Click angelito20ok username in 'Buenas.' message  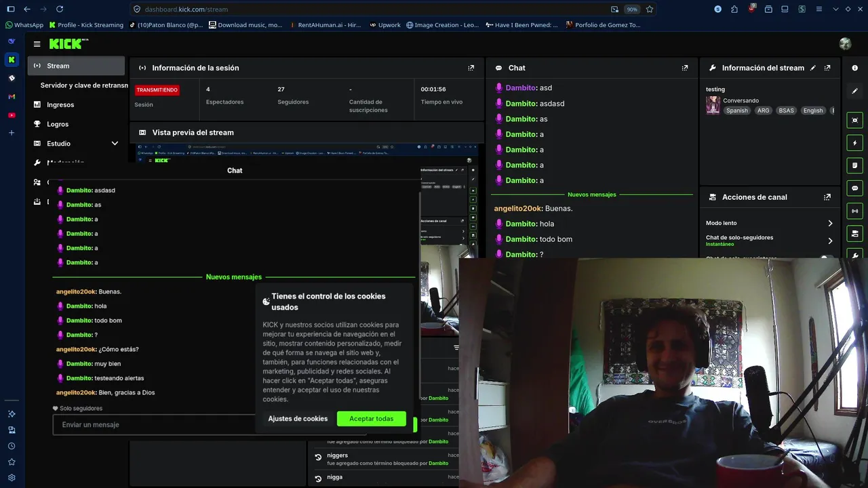[x=518, y=209]
